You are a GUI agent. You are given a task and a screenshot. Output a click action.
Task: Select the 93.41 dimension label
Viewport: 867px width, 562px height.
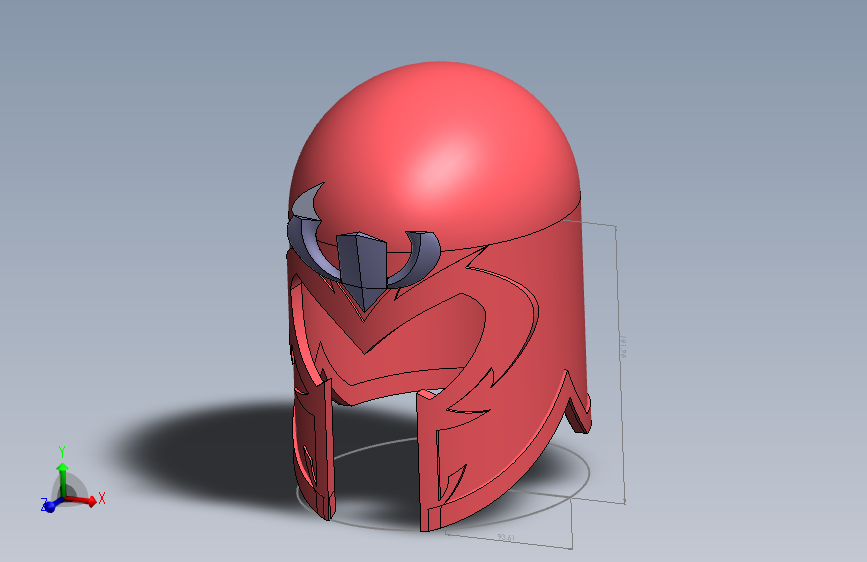pos(505,537)
